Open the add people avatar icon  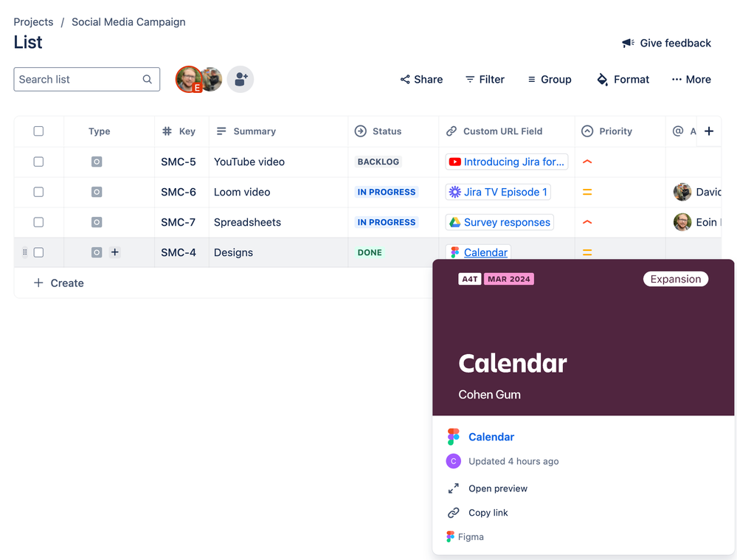click(241, 79)
